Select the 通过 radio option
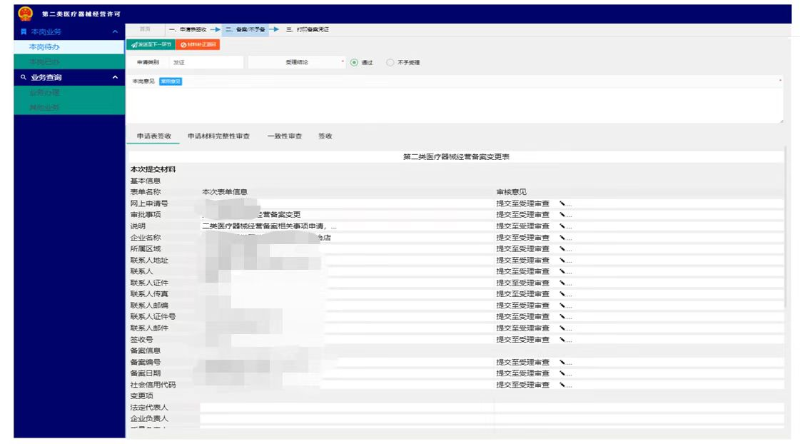800x444 pixels. 354,62
